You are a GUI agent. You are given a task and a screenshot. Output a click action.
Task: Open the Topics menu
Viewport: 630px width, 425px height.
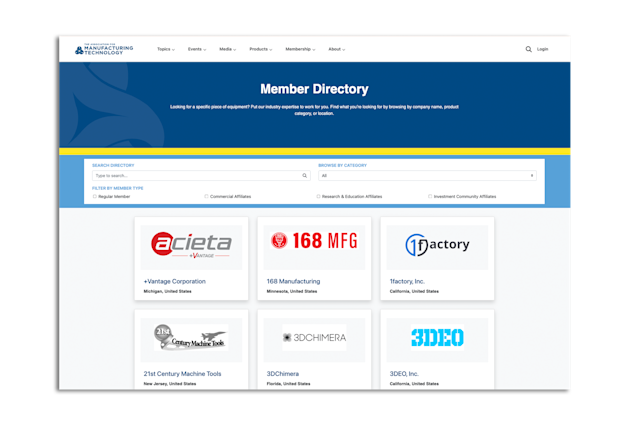tap(166, 49)
